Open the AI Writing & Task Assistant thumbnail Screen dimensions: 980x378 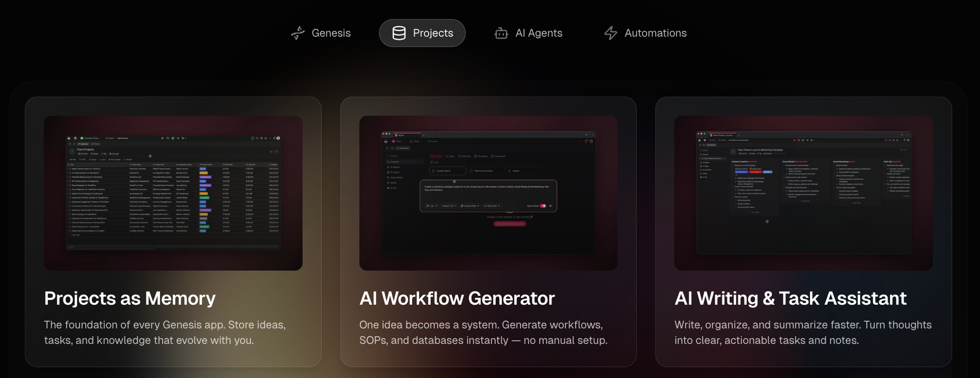(803, 193)
